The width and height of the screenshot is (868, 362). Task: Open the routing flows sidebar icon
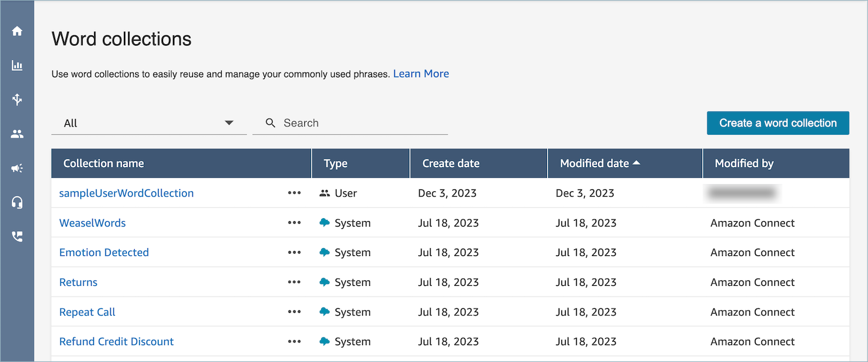coord(17,99)
